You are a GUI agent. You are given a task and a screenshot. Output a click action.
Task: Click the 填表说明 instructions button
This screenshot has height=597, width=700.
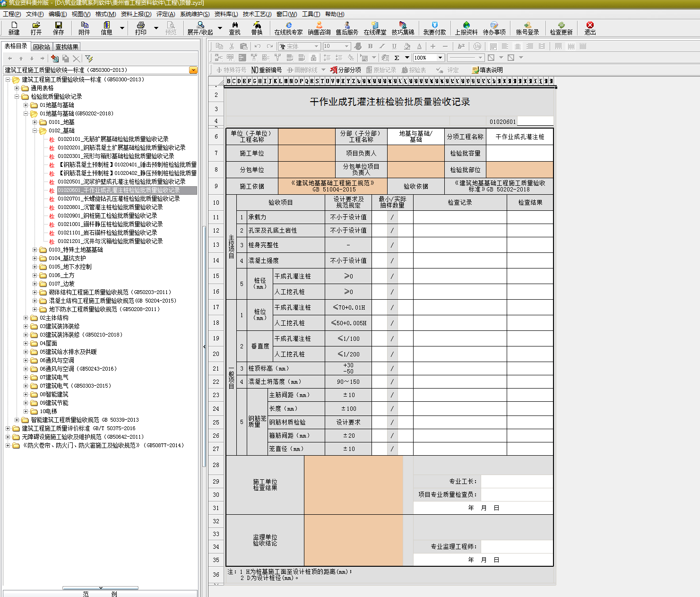pyautogui.click(x=487, y=70)
